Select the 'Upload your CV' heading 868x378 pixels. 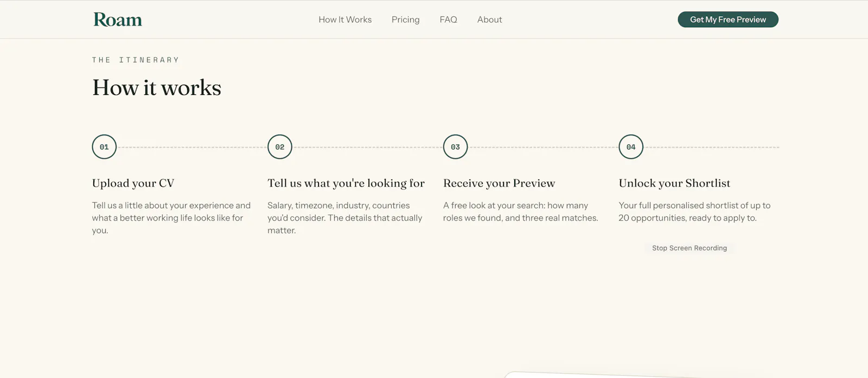point(133,183)
